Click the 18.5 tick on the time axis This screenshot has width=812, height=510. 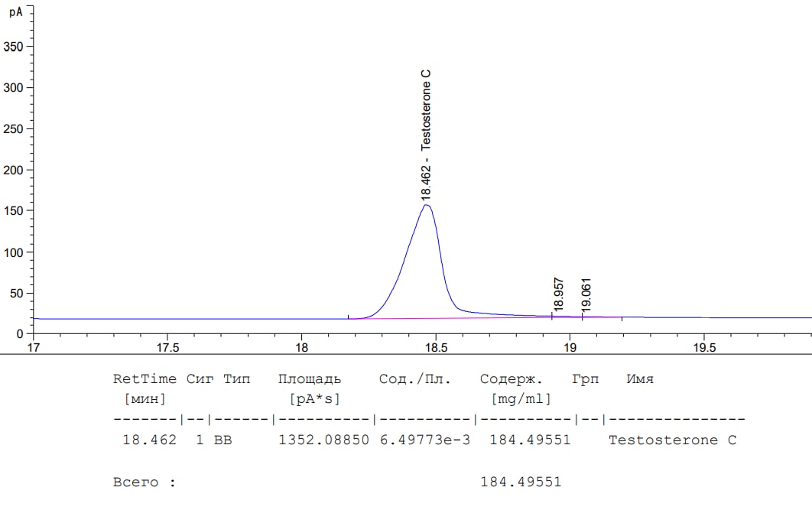[x=435, y=349]
